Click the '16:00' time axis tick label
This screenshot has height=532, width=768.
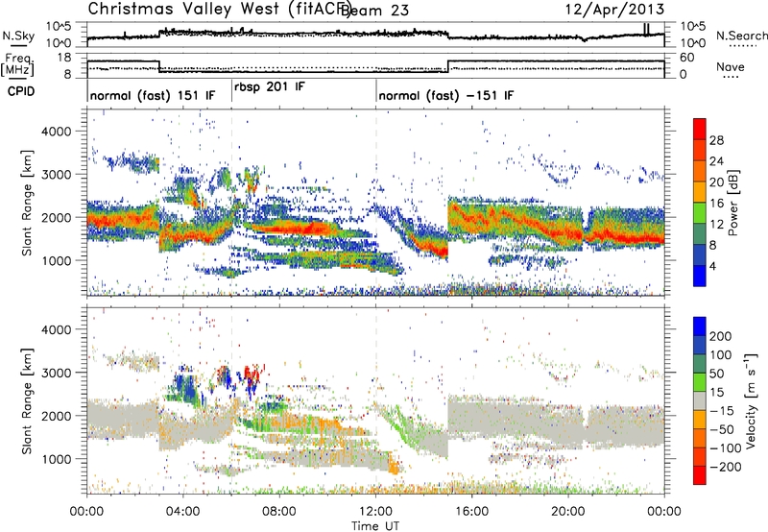coord(471,512)
